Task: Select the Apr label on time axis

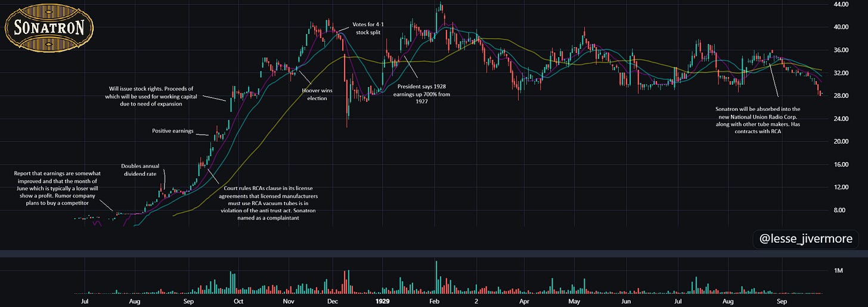Action: click(x=525, y=302)
